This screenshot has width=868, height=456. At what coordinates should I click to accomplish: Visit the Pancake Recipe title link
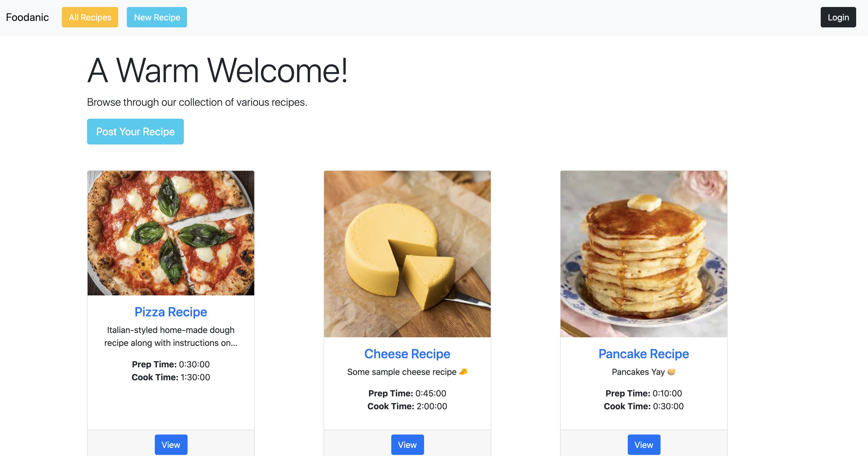coord(644,354)
